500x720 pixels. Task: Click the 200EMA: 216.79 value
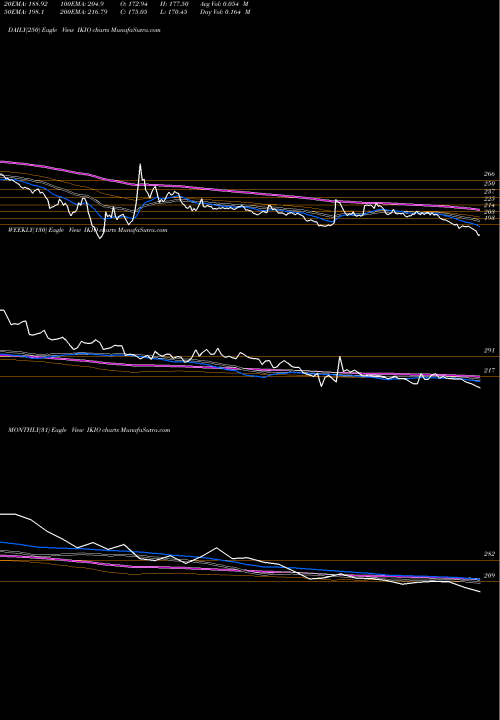point(82,12)
